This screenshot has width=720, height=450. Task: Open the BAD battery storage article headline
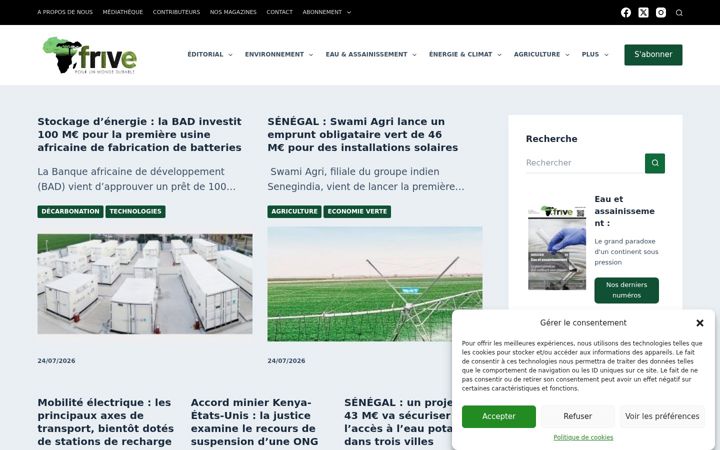[140, 135]
